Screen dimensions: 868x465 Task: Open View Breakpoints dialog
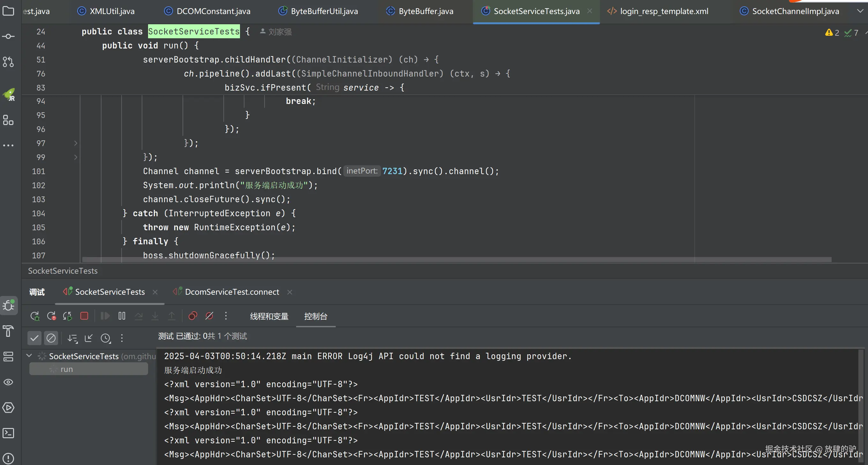[x=193, y=316]
